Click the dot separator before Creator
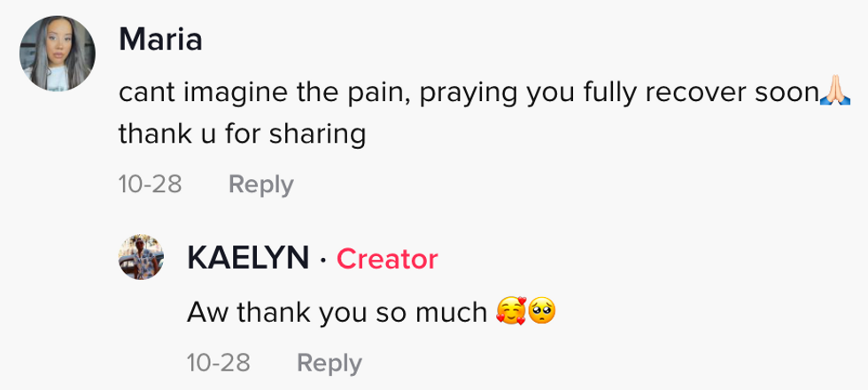 tap(323, 259)
